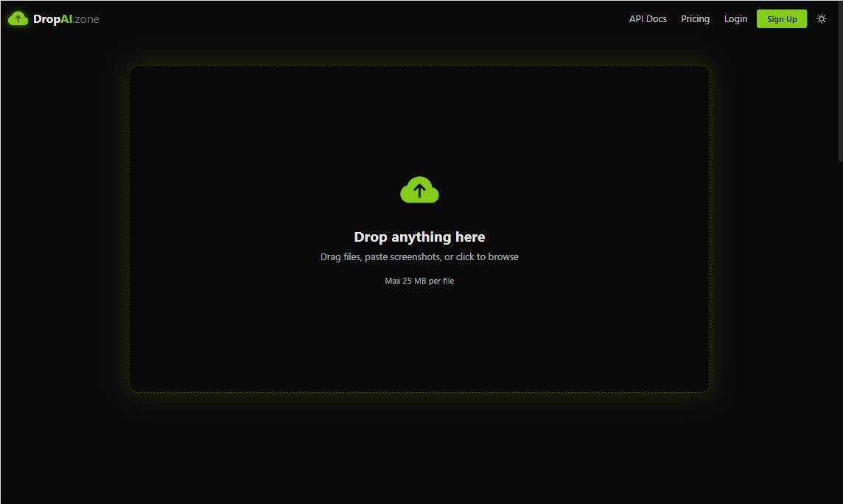The height and width of the screenshot is (504, 843).
Task: Click the "Max 25 MB per file" note
Action: (x=419, y=281)
